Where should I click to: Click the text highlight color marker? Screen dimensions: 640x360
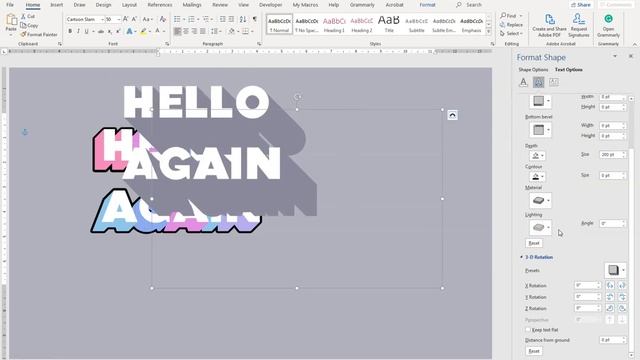click(143, 31)
